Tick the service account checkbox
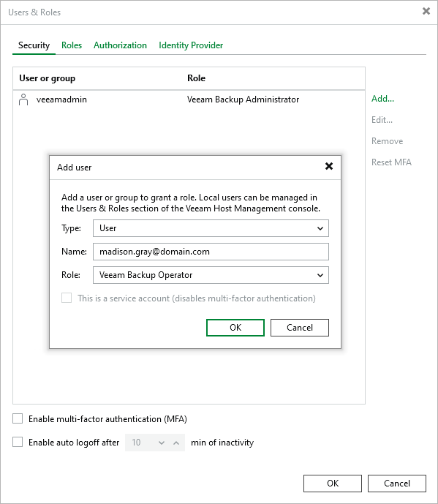 tap(67, 298)
